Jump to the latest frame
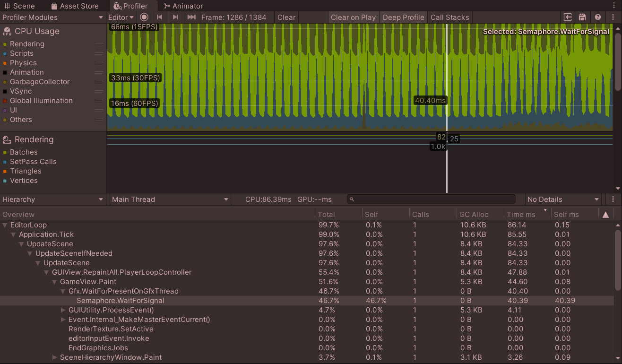The width and height of the screenshot is (622, 364). (x=191, y=17)
